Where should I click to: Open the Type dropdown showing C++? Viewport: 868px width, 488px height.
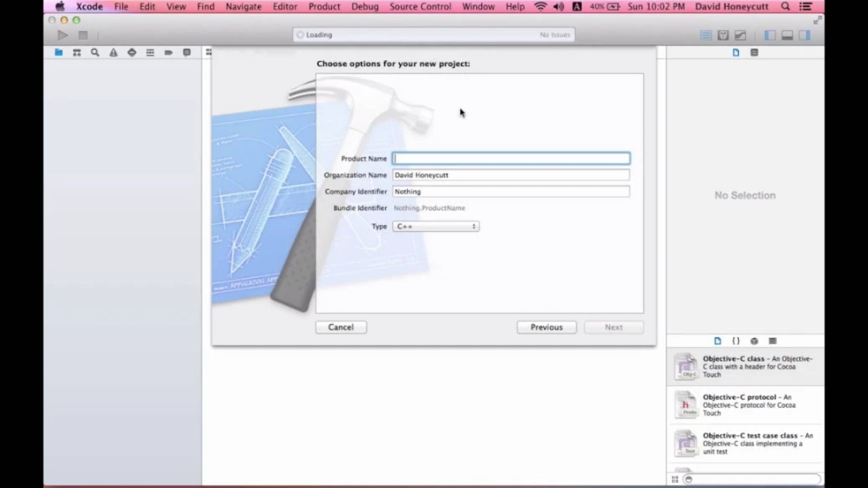[x=436, y=226]
